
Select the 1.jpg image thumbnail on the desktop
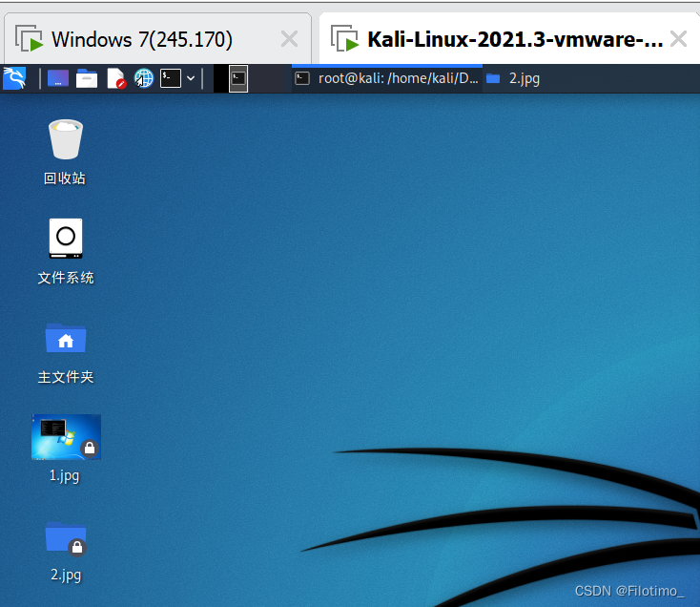click(66, 437)
